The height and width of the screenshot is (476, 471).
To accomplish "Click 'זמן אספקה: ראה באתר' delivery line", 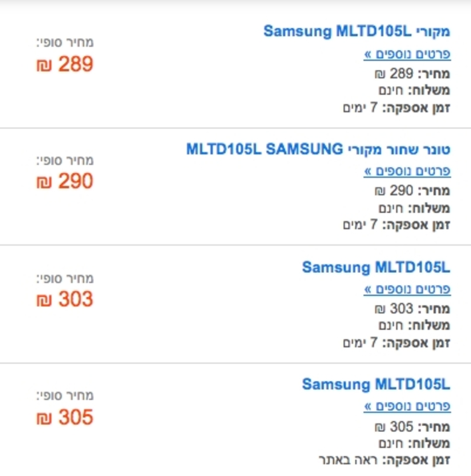I will point(385,460).
